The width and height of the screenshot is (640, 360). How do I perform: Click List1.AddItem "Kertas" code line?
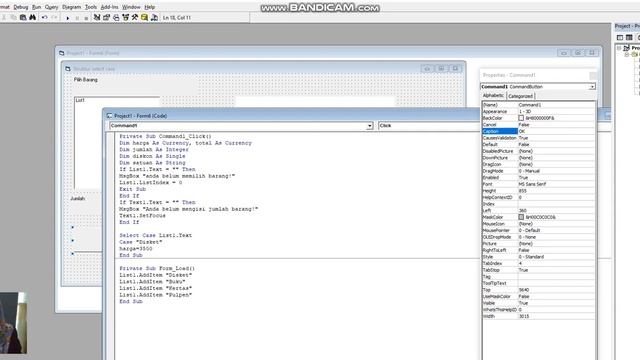tap(156, 288)
